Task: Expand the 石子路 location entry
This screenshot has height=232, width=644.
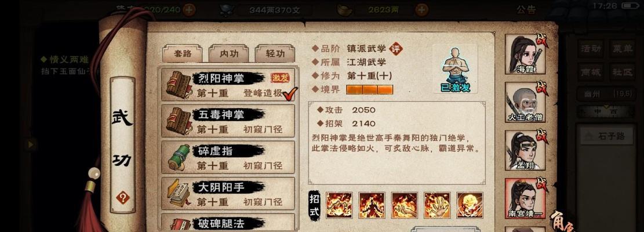Action: click(x=606, y=136)
